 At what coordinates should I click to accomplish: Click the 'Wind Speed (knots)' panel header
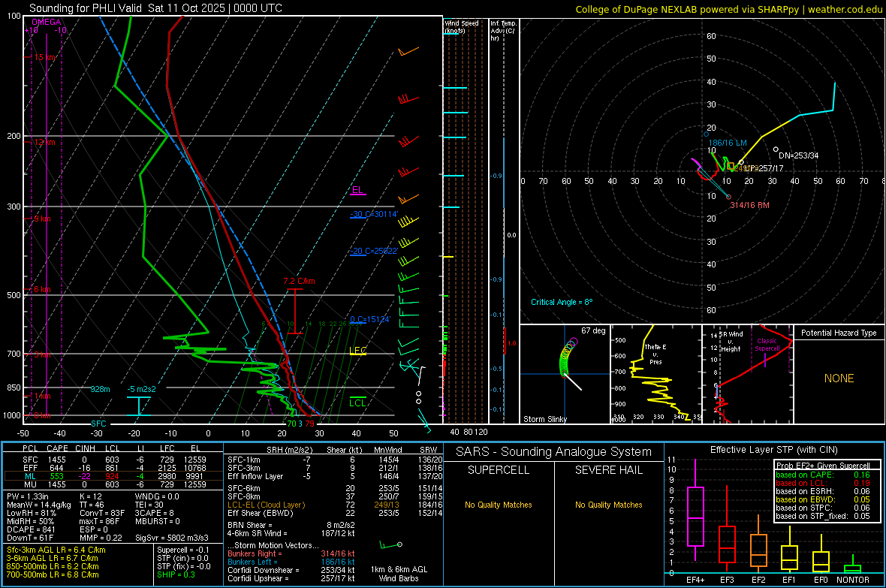coord(462,26)
